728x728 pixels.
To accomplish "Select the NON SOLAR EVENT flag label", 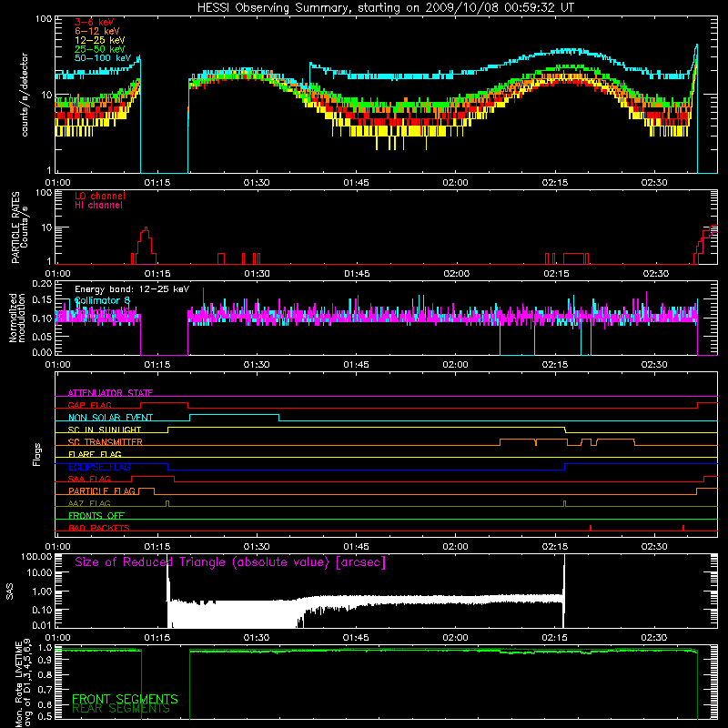I will pyautogui.click(x=110, y=418).
